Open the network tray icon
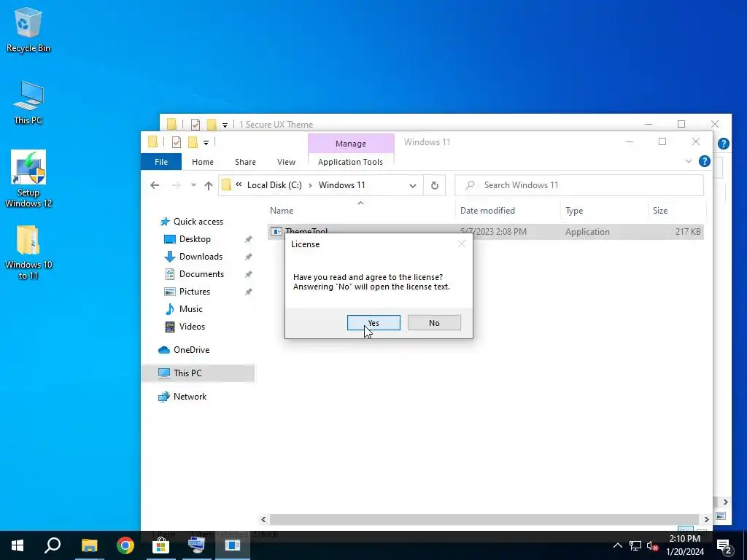This screenshot has width=747, height=560. 635,545
